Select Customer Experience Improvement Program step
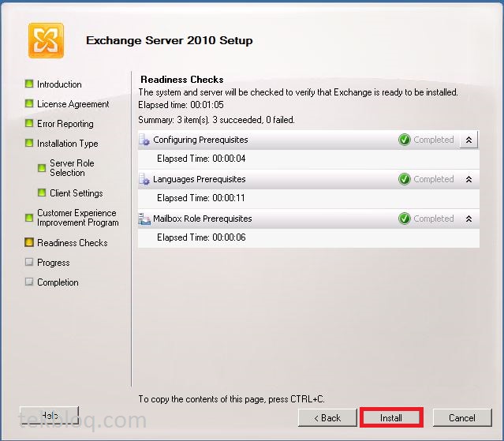The image size is (504, 441). coord(78,218)
